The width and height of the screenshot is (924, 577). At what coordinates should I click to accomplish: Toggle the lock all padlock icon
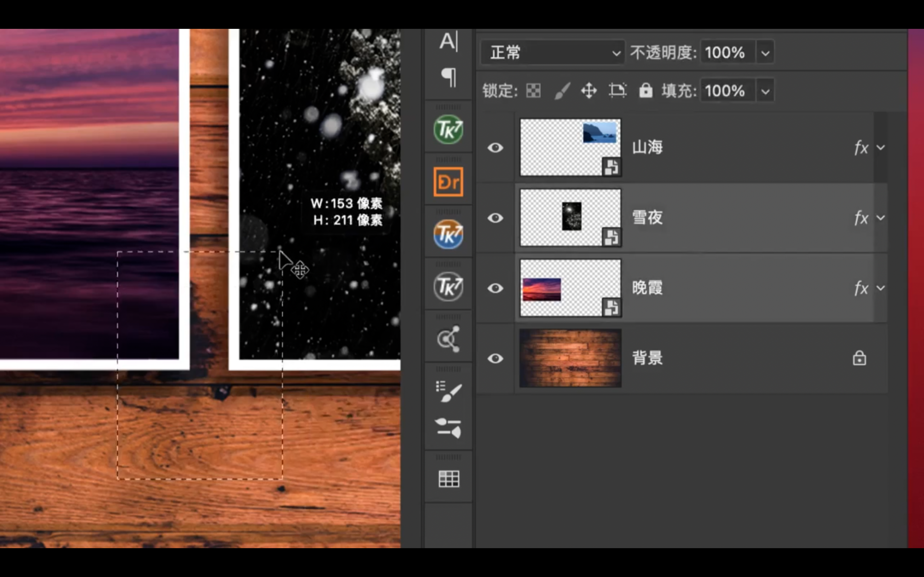(x=645, y=91)
